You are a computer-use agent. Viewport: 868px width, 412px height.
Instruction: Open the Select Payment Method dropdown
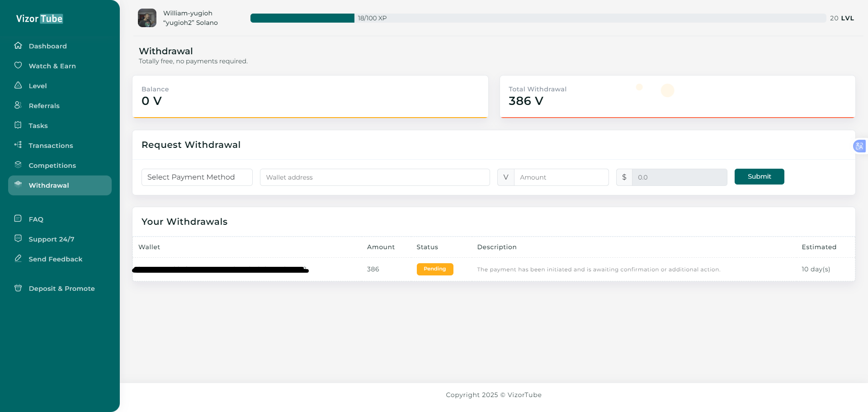[x=197, y=177]
